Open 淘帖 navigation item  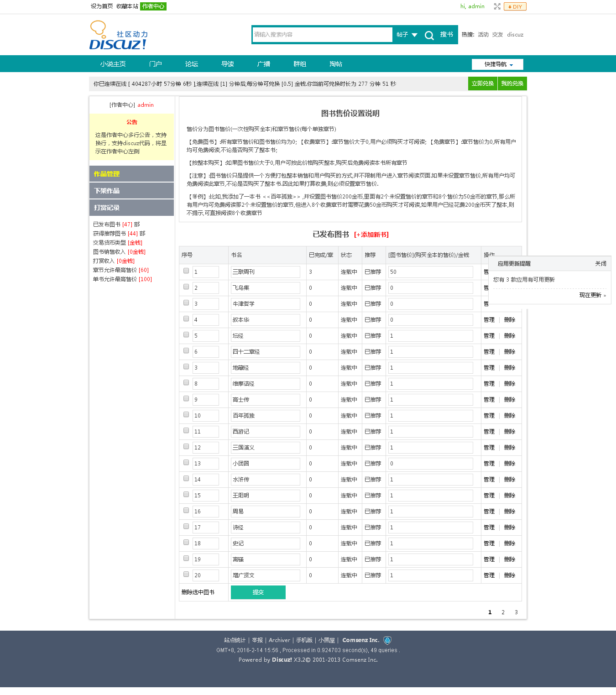(336, 64)
